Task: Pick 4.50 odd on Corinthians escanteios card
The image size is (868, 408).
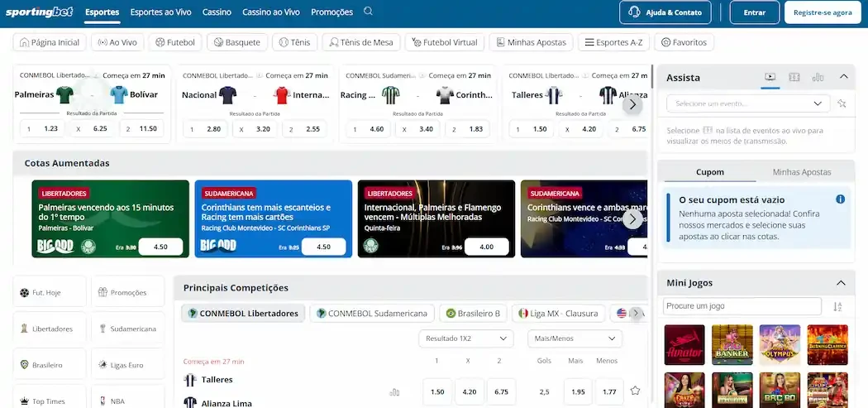Action: 323,247
